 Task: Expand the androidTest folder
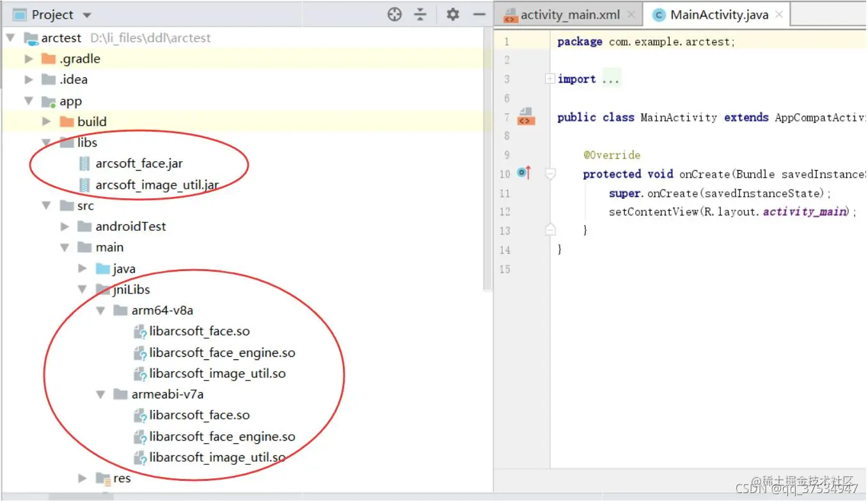pos(64,226)
